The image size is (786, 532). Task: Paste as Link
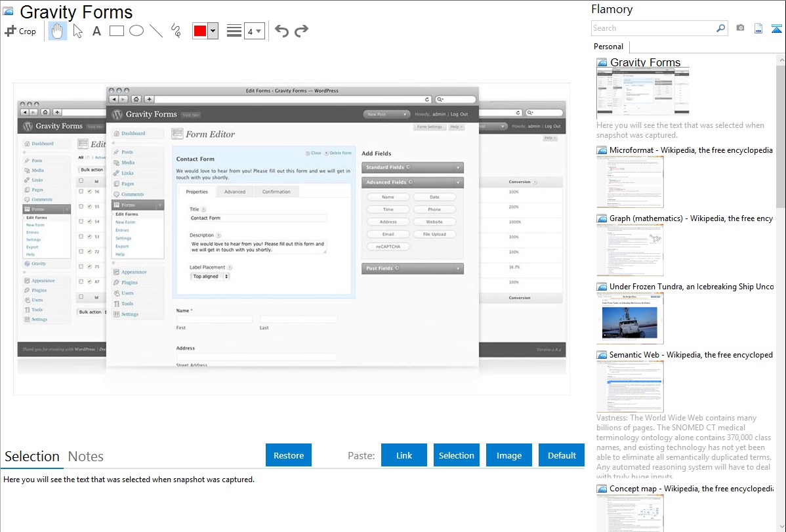[404, 455]
